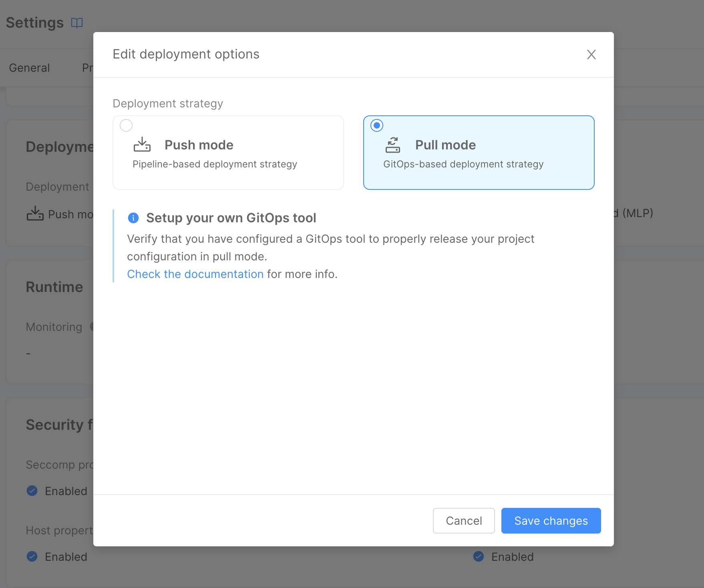This screenshot has height=588, width=704.
Task: Click the blue info icon near GitOps heading
Action: [133, 218]
